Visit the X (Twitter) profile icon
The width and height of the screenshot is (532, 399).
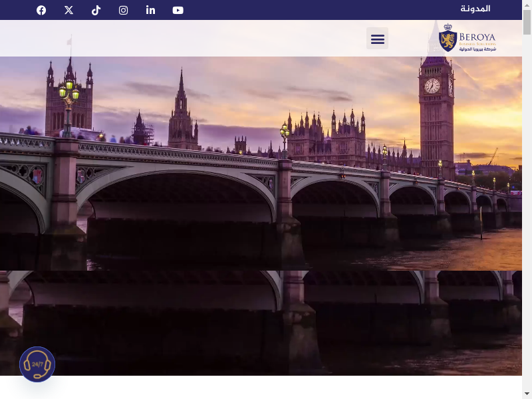pyautogui.click(x=68, y=10)
